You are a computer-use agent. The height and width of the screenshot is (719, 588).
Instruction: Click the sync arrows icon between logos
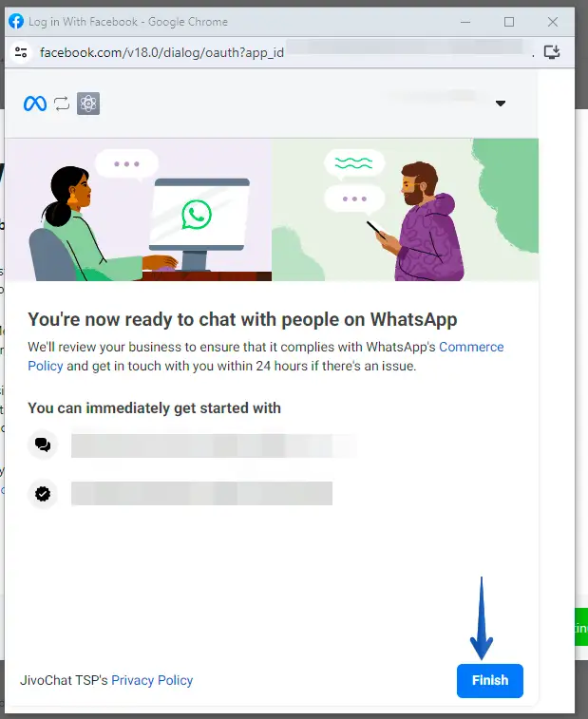click(62, 104)
